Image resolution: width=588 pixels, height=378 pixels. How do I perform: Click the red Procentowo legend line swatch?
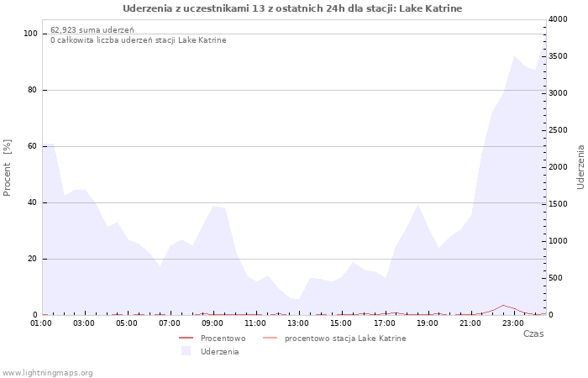186,339
